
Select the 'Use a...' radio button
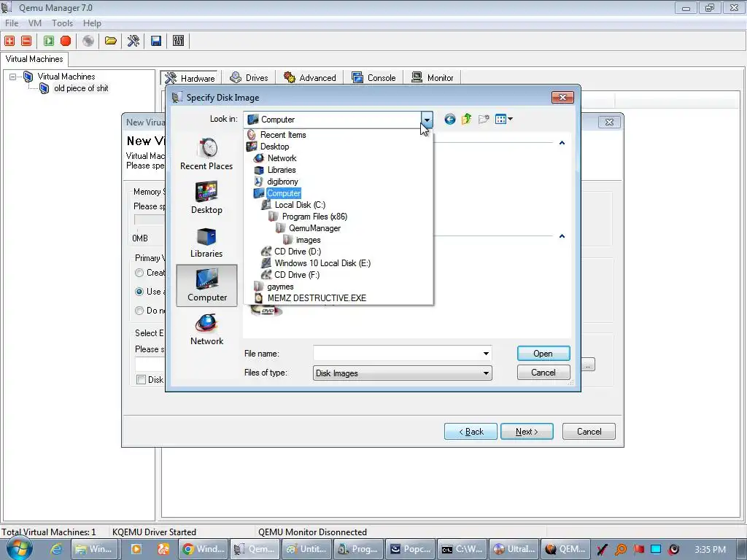coord(139,292)
